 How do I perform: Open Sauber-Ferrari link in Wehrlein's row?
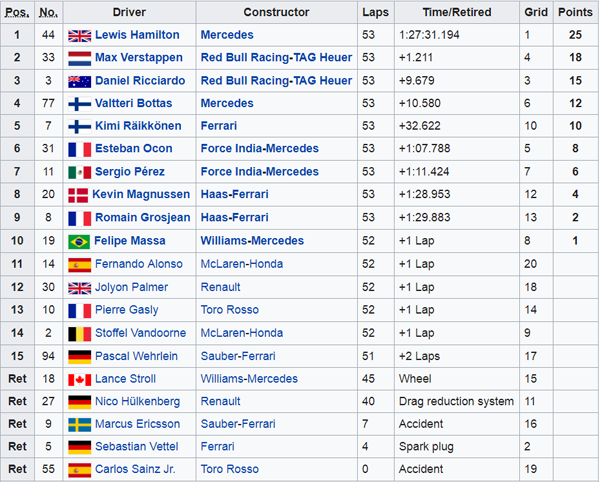(238, 356)
